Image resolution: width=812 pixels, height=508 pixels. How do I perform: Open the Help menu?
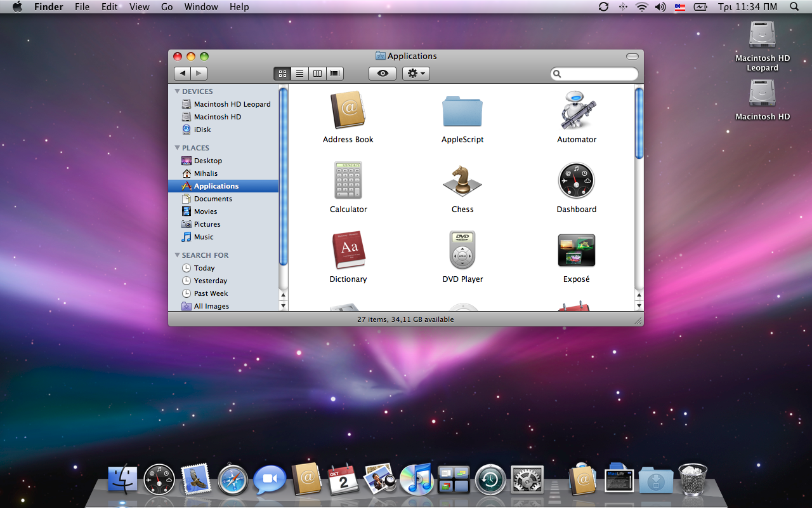click(x=239, y=7)
